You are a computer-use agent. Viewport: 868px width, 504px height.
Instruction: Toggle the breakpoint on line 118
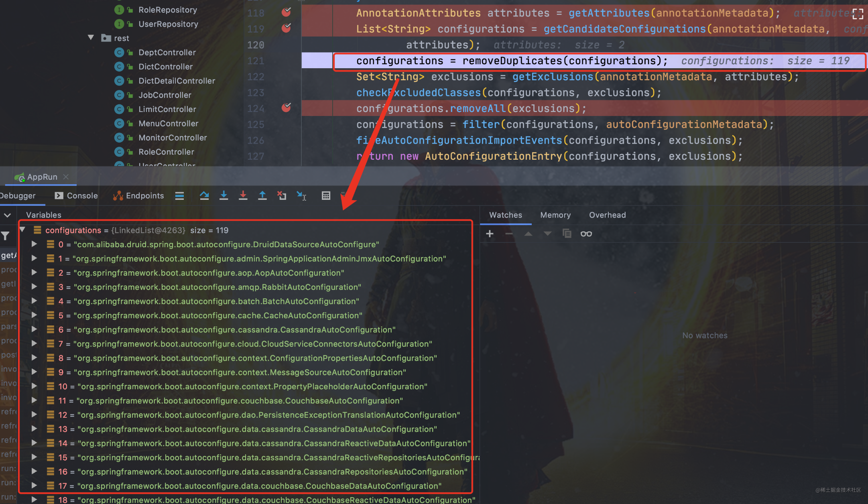(286, 12)
